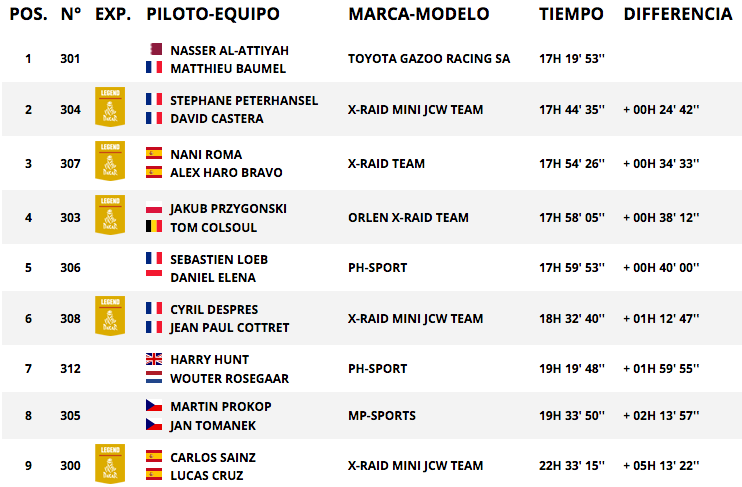742x487 pixels.
Task: Sort by the TIEMPO column header
Action: pos(571,14)
